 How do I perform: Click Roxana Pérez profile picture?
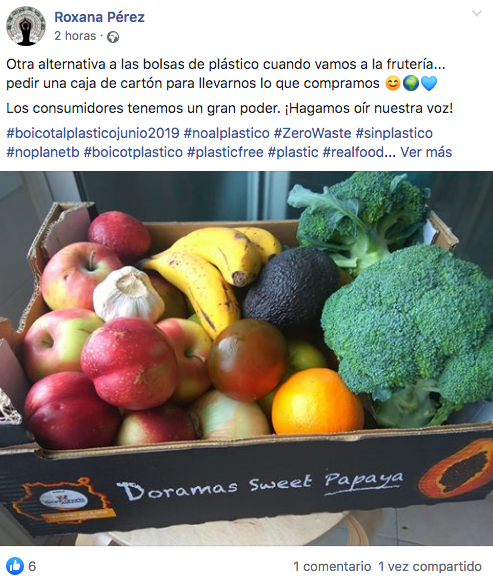26,26
